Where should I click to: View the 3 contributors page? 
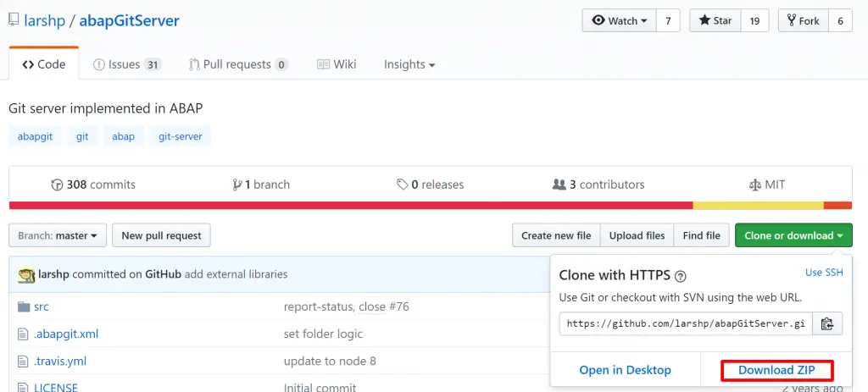tap(598, 185)
